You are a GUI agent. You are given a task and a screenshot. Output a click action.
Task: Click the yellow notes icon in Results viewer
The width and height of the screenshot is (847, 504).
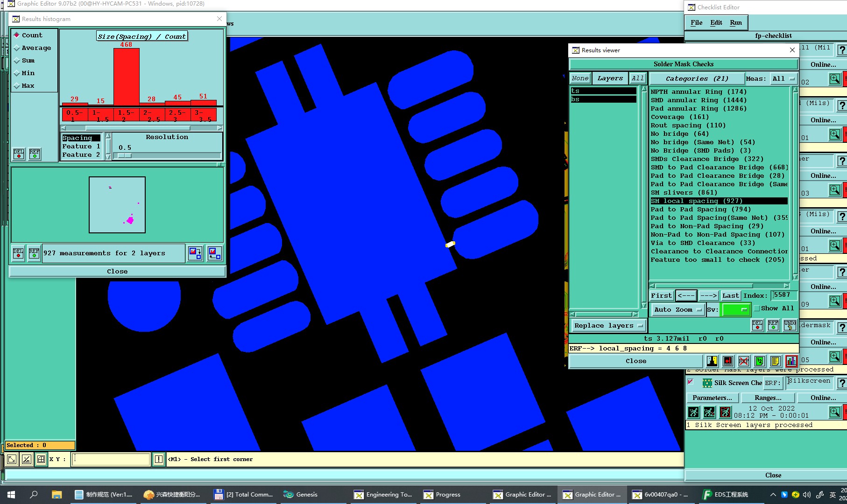click(x=775, y=361)
